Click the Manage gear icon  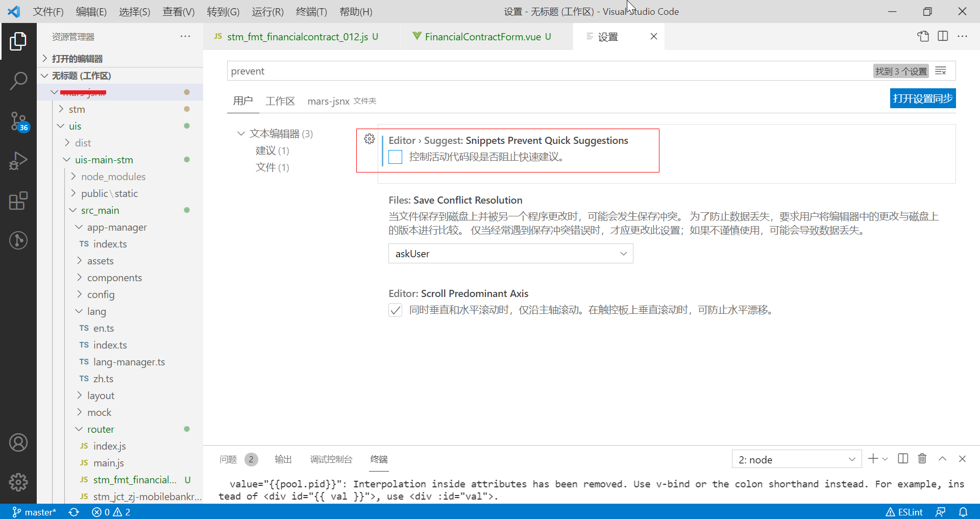19,482
